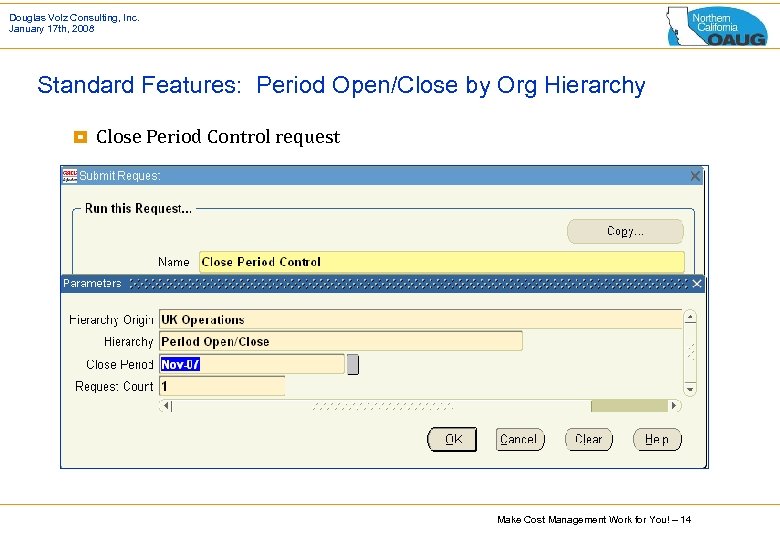This screenshot has height=540, width=780.
Task: Click the slide title Standard Features
Action: click(x=341, y=85)
